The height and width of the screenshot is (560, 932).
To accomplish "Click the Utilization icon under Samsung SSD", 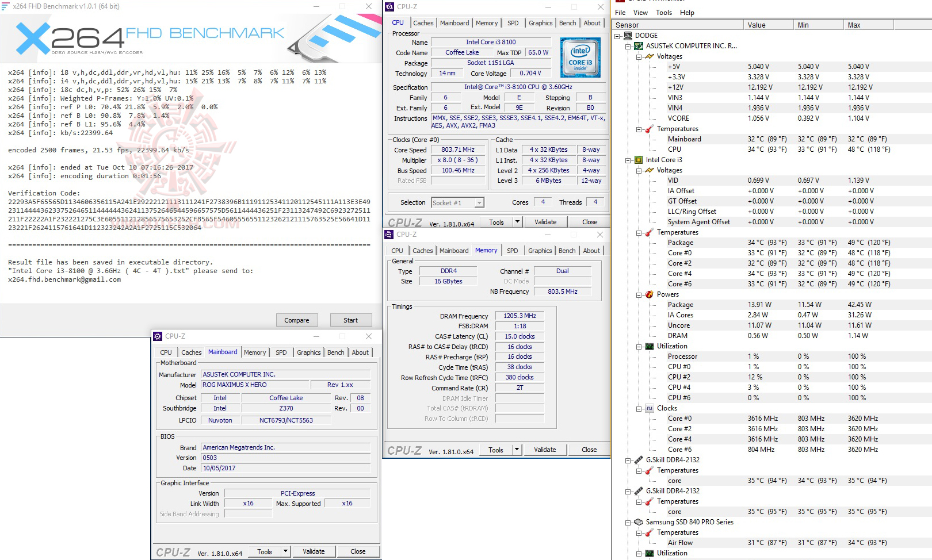I will tap(650, 553).
